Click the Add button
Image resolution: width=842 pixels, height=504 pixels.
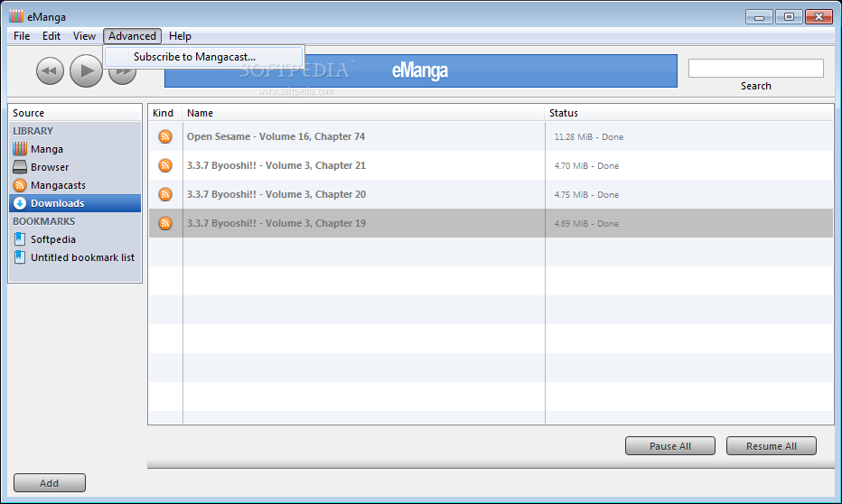(x=50, y=483)
